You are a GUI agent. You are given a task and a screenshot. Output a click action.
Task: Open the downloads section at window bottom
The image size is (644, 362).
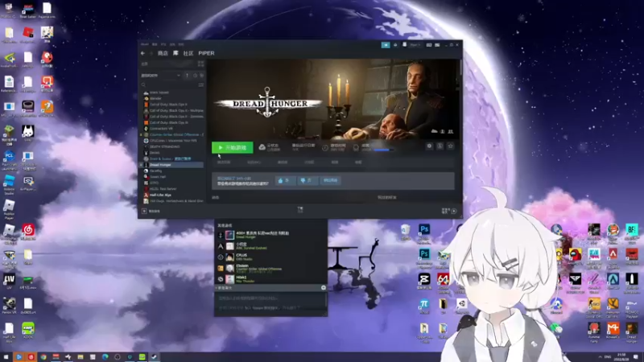pos(300,210)
